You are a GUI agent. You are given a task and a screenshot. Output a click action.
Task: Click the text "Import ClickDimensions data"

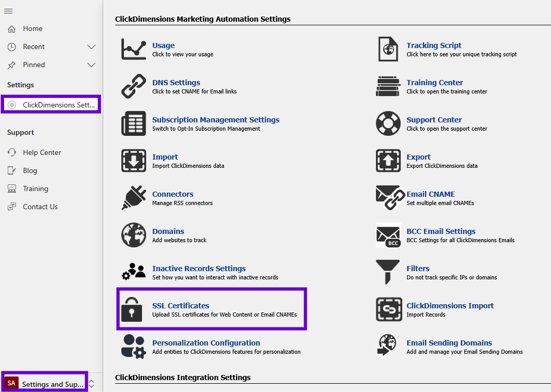click(188, 166)
